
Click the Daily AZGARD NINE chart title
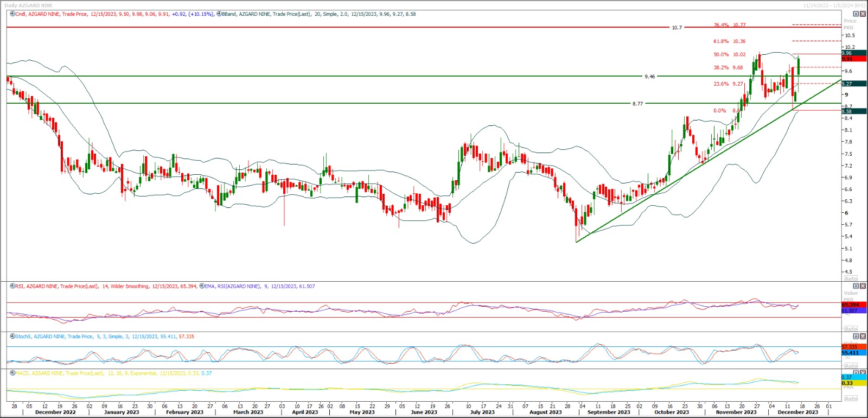point(28,5)
